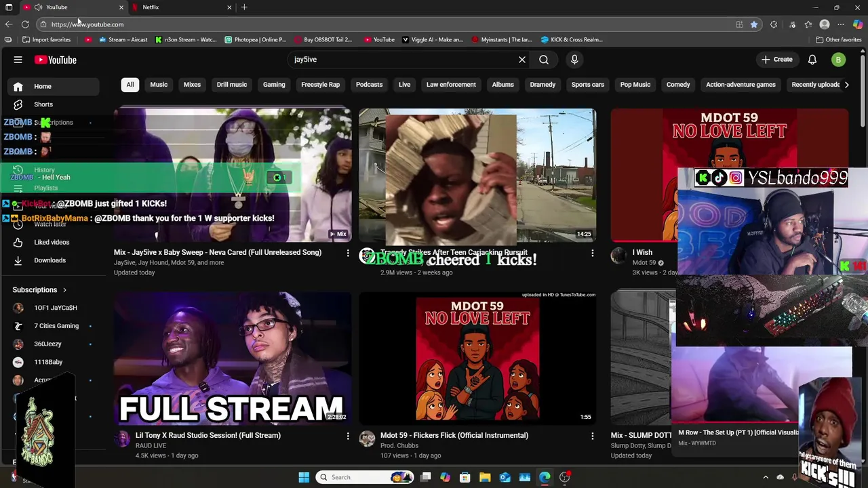This screenshot has width=868, height=488.
Task: Select the Albums filter chip
Action: (x=502, y=85)
